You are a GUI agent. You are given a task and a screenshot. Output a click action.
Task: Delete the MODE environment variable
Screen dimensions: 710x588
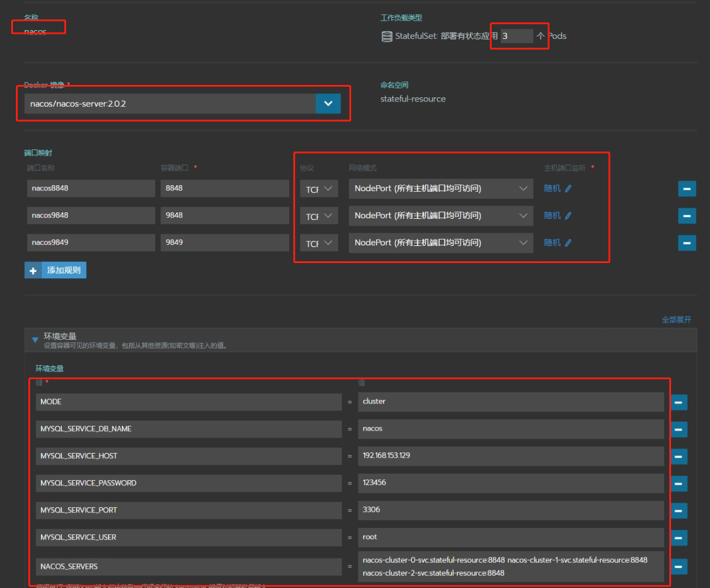click(x=679, y=402)
